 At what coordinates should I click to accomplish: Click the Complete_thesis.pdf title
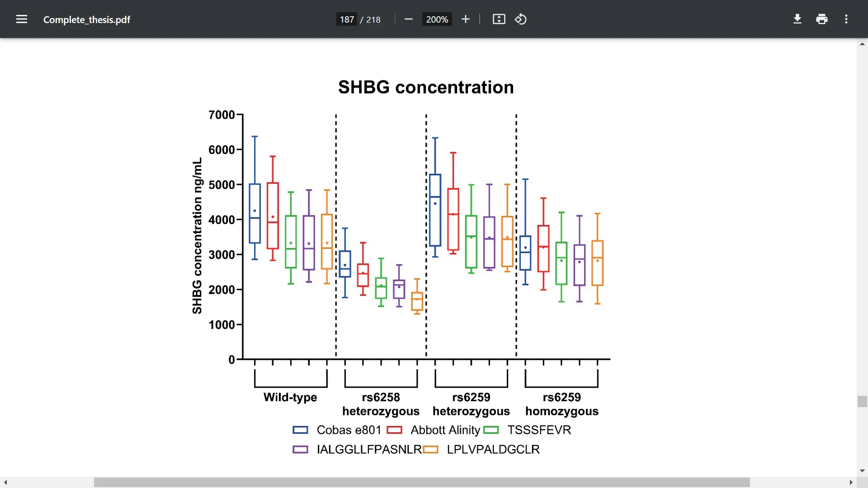87,19
